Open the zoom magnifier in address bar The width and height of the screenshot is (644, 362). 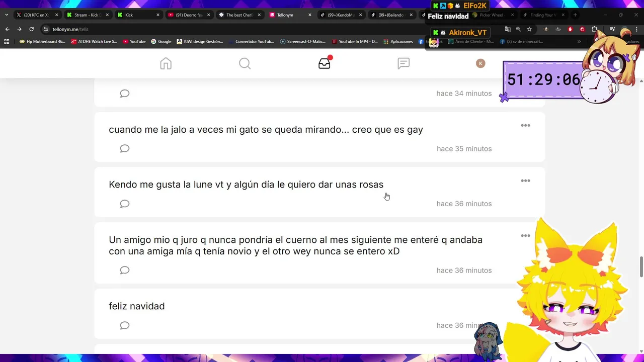tap(518, 29)
